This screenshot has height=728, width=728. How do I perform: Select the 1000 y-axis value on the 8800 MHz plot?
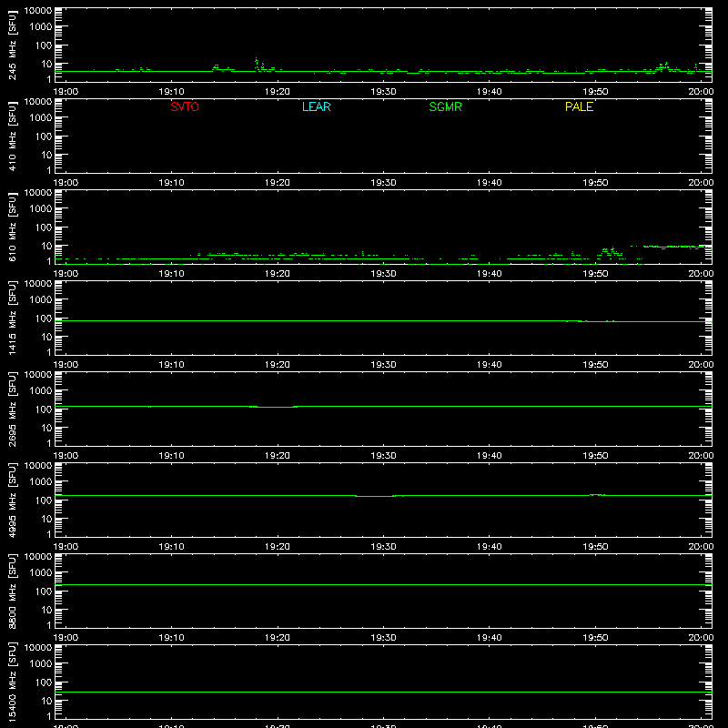(x=41, y=573)
